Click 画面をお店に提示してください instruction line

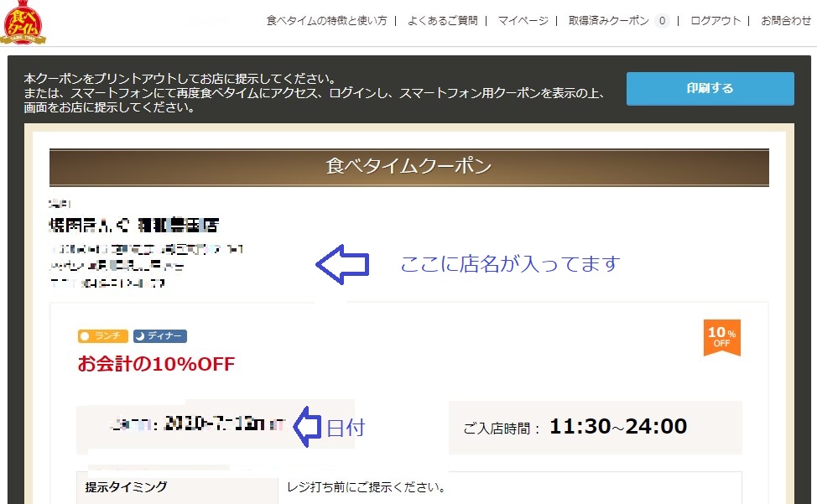coord(109,108)
